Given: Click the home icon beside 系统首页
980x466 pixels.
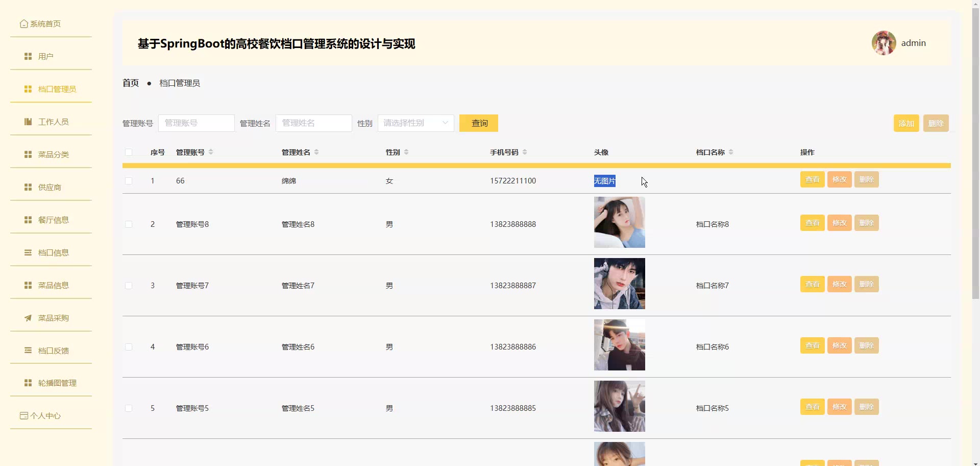Looking at the screenshot, I should click(23, 24).
